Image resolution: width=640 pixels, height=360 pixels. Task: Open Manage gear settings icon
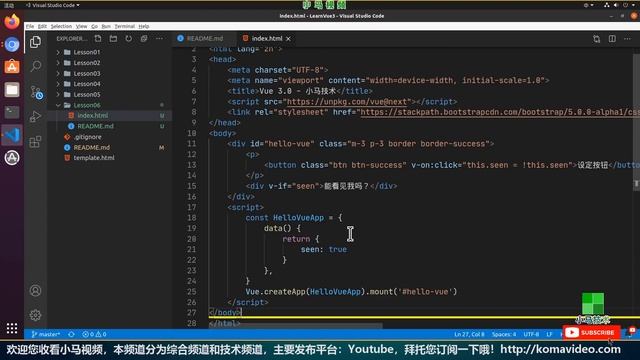[x=36, y=315]
